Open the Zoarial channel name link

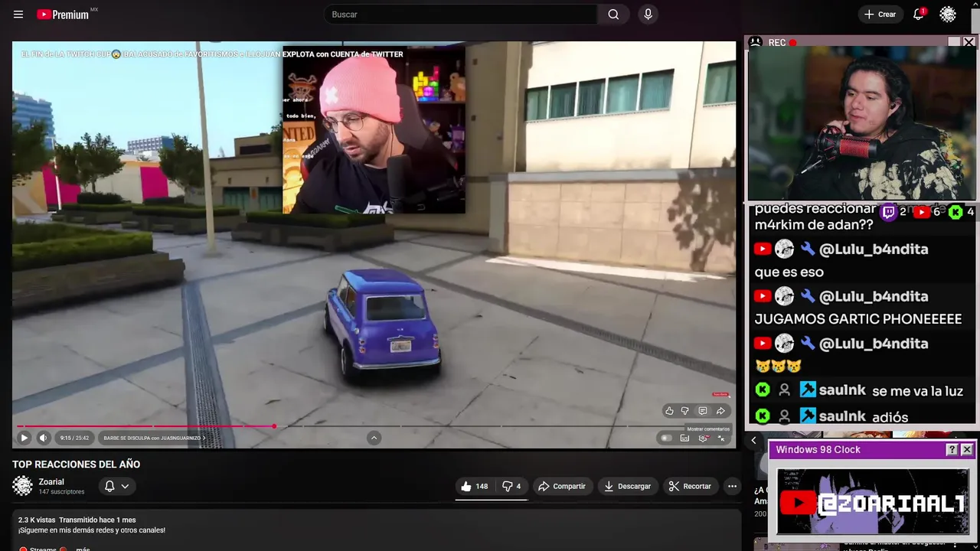[x=51, y=482]
